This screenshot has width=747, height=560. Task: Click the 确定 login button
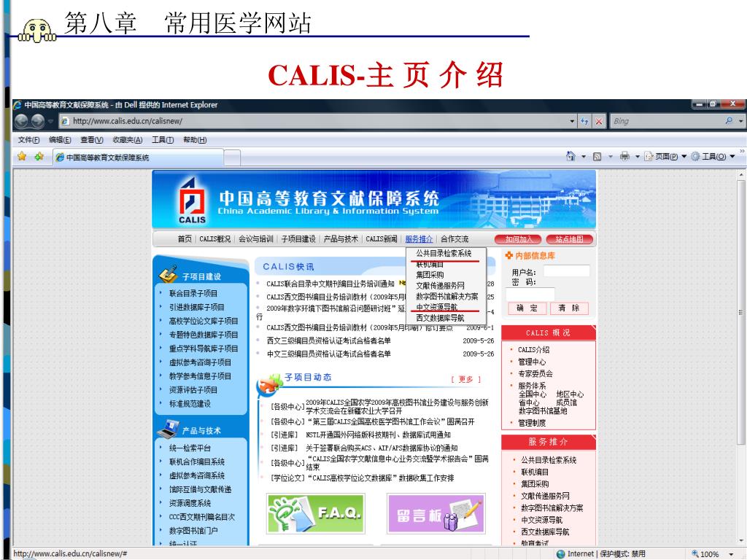click(x=527, y=308)
